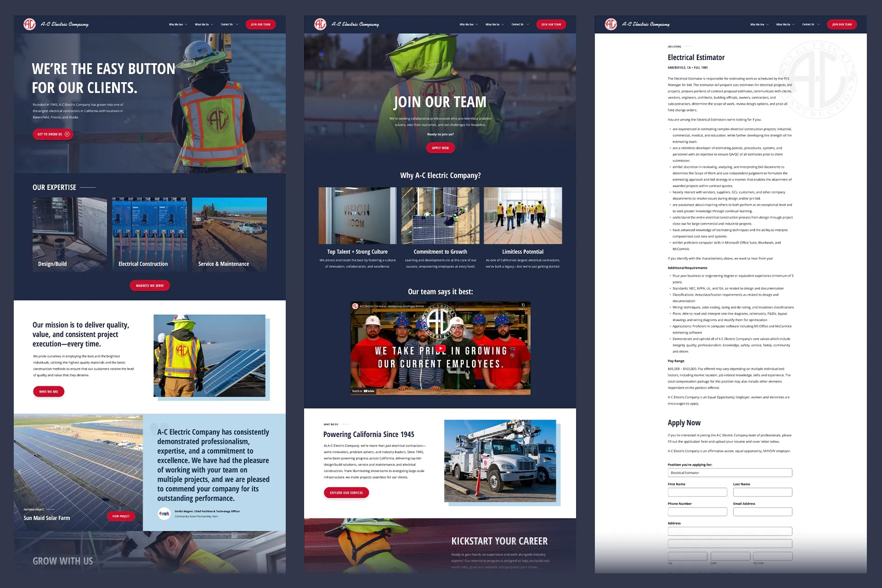Click the Markets We Serve button
Viewport: 882px width, 588px height.
pos(150,285)
